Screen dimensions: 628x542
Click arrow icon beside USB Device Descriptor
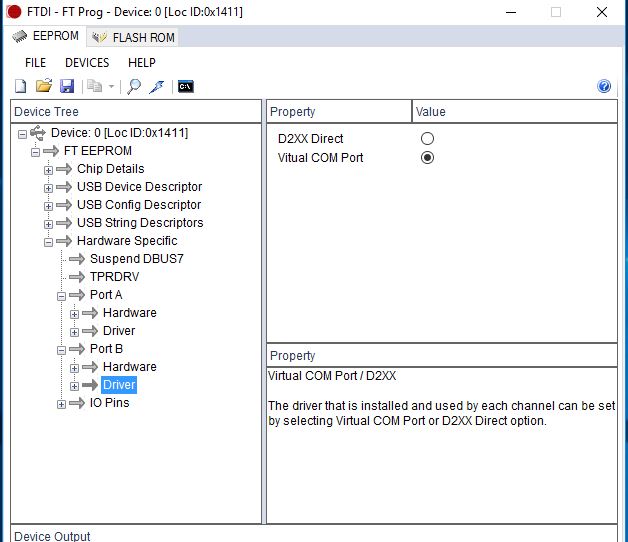64,187
